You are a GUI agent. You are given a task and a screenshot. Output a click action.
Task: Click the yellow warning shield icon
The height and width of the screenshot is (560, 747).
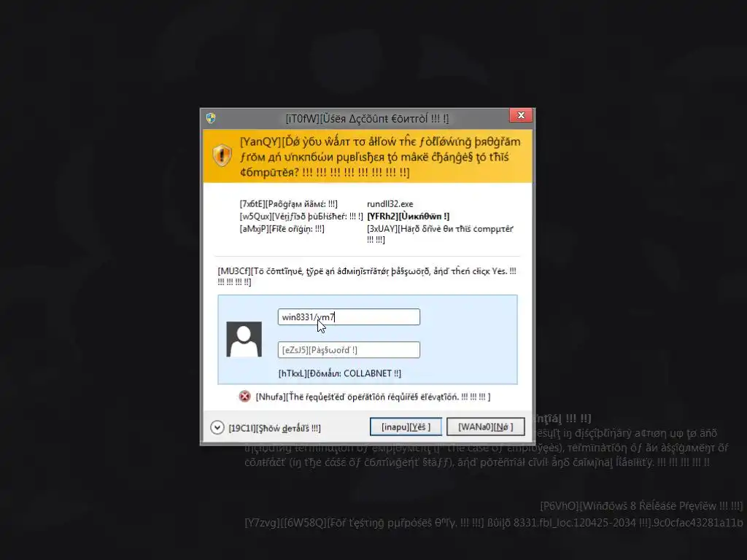coord(222,155)
